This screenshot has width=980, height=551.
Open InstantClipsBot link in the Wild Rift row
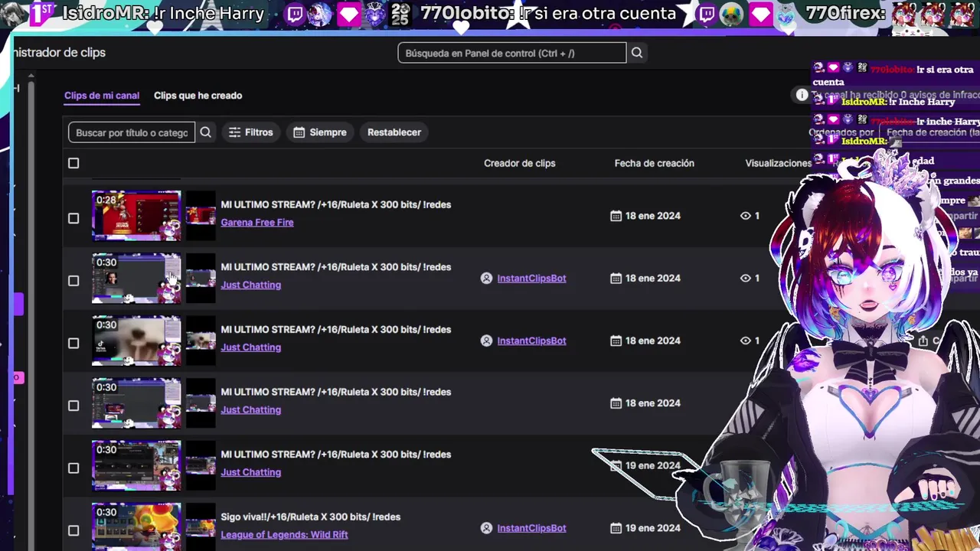point(531,528)
